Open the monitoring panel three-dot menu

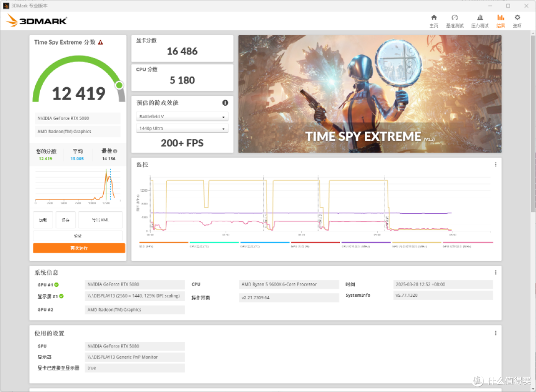495,164
